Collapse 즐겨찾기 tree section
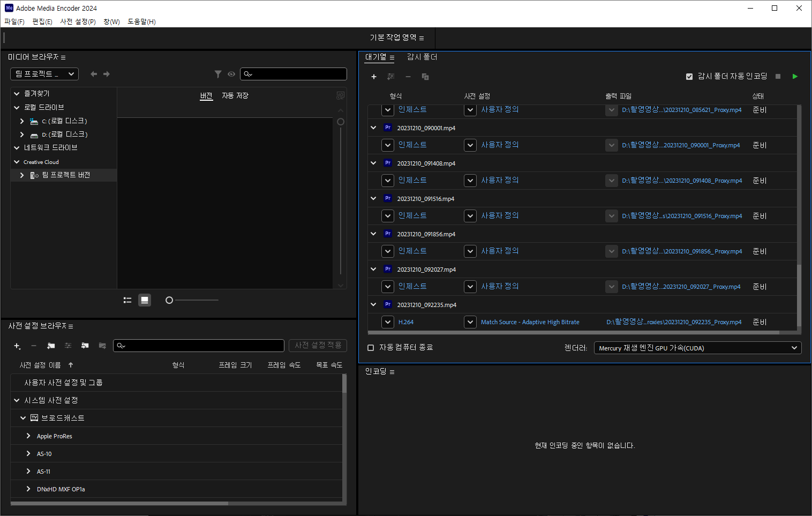Screen dimensions: 812x516 17,93
